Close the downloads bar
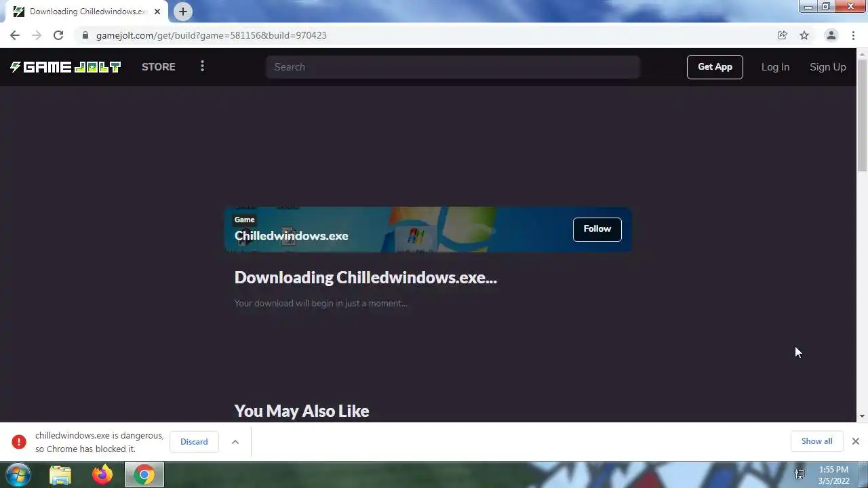The image size is (868, 488). pyautogui.click(x=856, y=441)
